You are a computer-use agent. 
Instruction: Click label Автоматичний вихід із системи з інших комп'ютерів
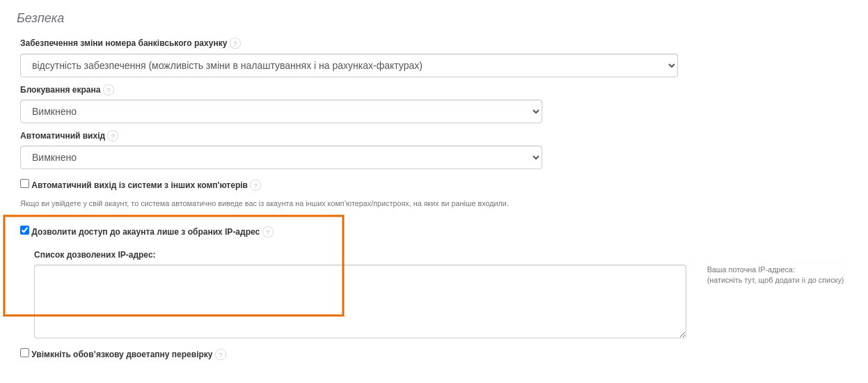pos(139,185)
